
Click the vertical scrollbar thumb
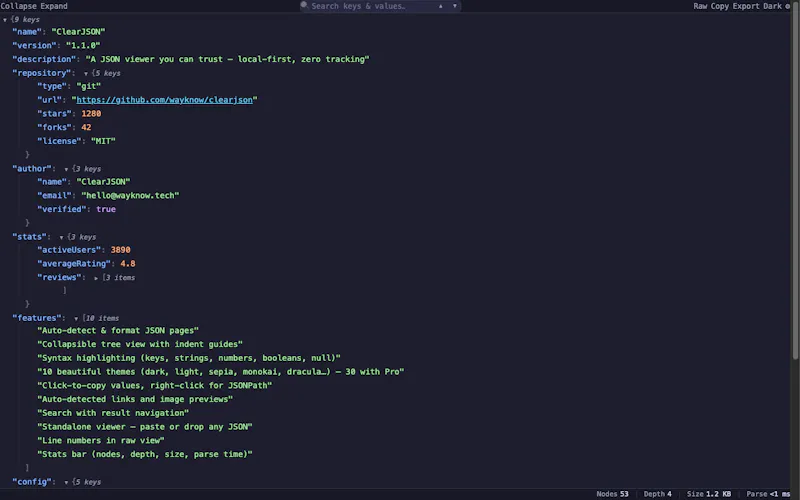coord(795,180)
